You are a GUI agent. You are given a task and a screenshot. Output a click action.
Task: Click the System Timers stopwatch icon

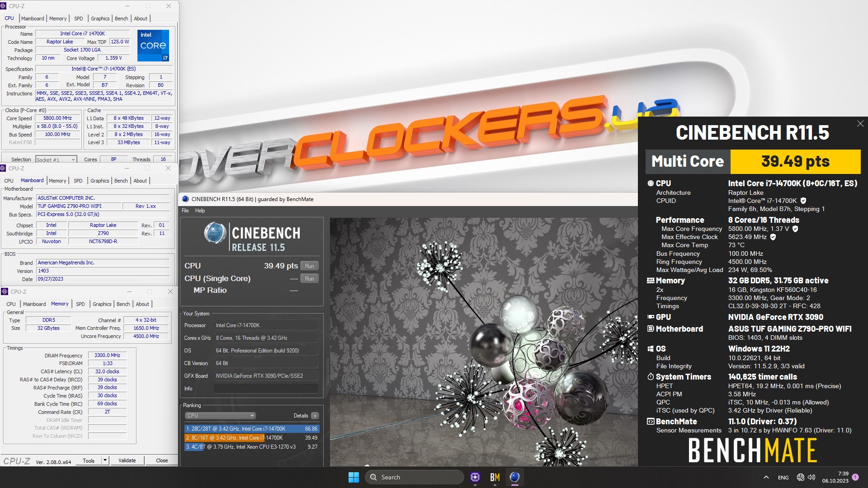[651, 377]
